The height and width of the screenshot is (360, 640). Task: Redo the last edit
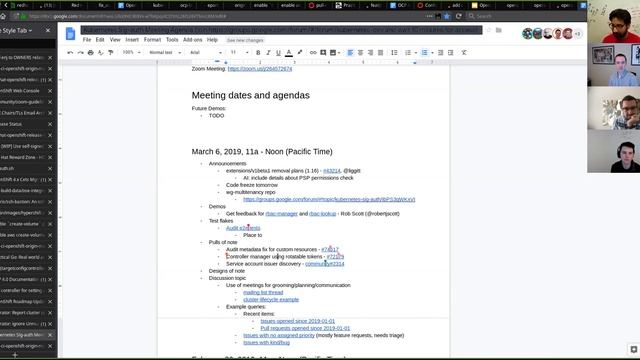80,53
